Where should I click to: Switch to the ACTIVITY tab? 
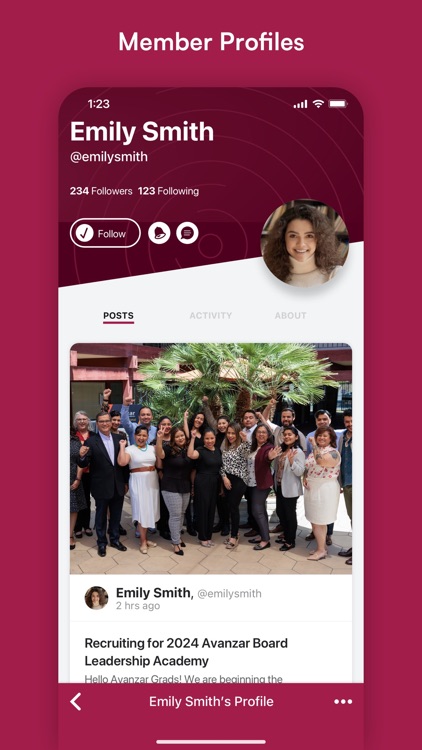point(211,316)
